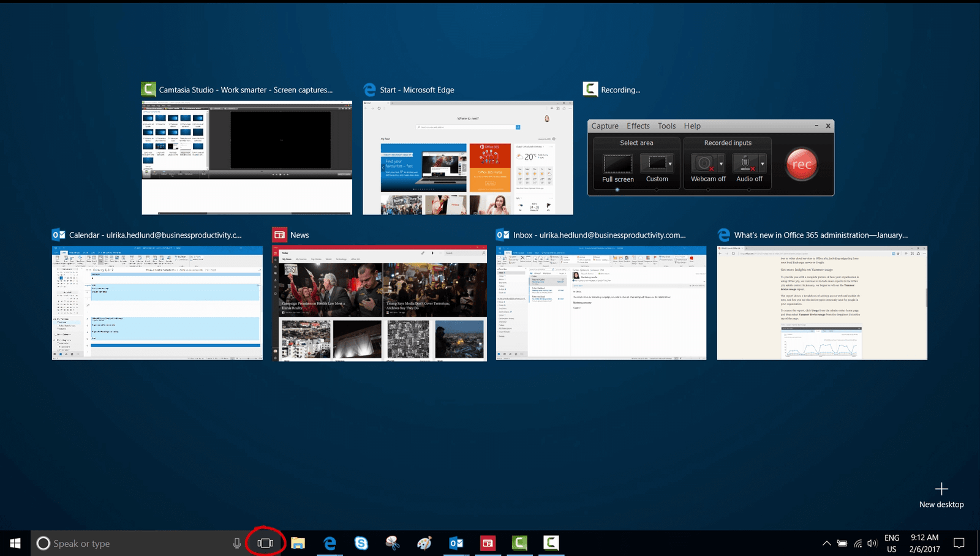Launch Snipping Tool from the taskbar
Viewport: 980px width, 556px height.
(x=393, y=543)
